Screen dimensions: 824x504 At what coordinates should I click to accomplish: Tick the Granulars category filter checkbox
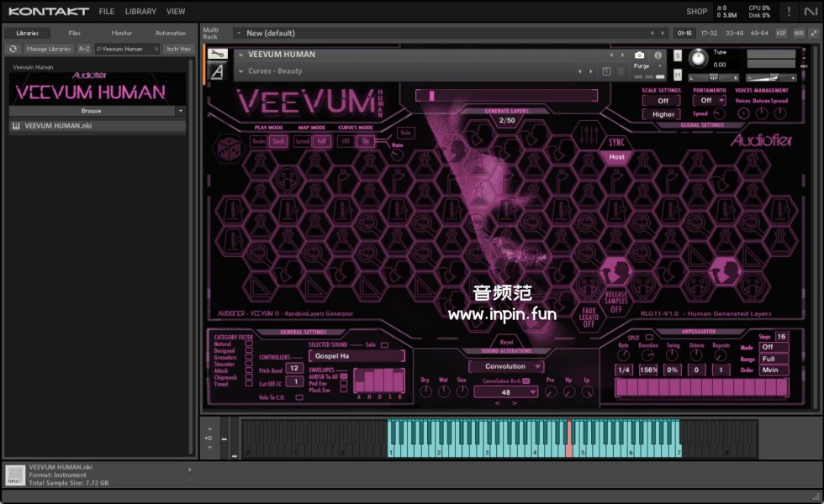(x=249, y=357)
